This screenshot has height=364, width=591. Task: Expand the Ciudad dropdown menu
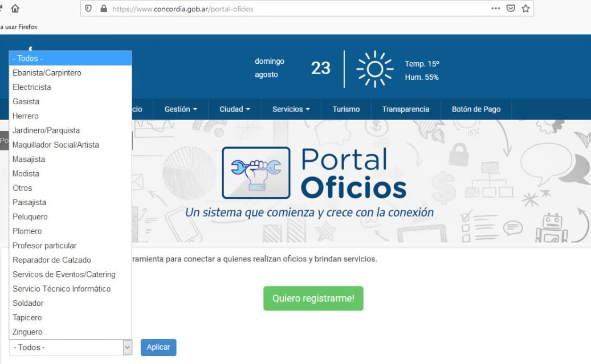(235, 109)
